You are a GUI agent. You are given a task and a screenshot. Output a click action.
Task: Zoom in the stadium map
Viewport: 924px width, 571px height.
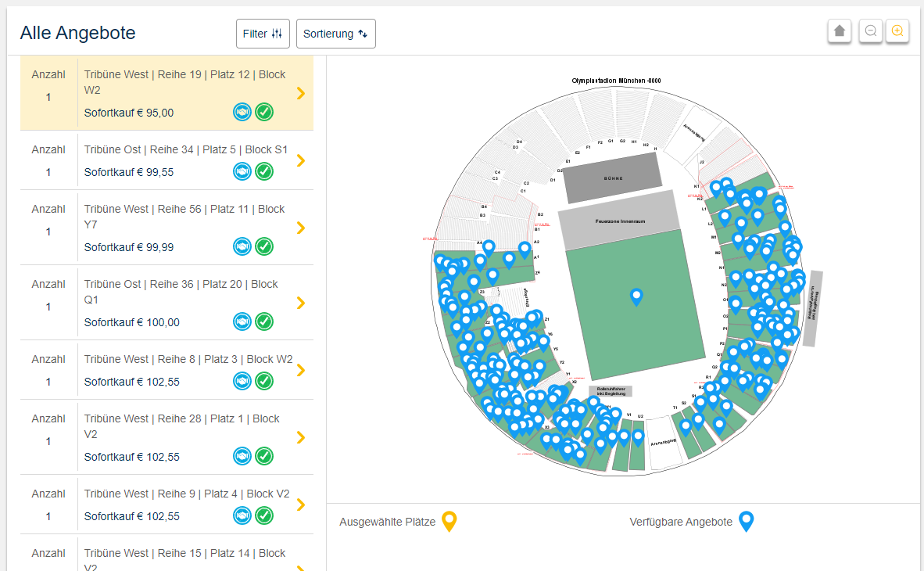897,31
